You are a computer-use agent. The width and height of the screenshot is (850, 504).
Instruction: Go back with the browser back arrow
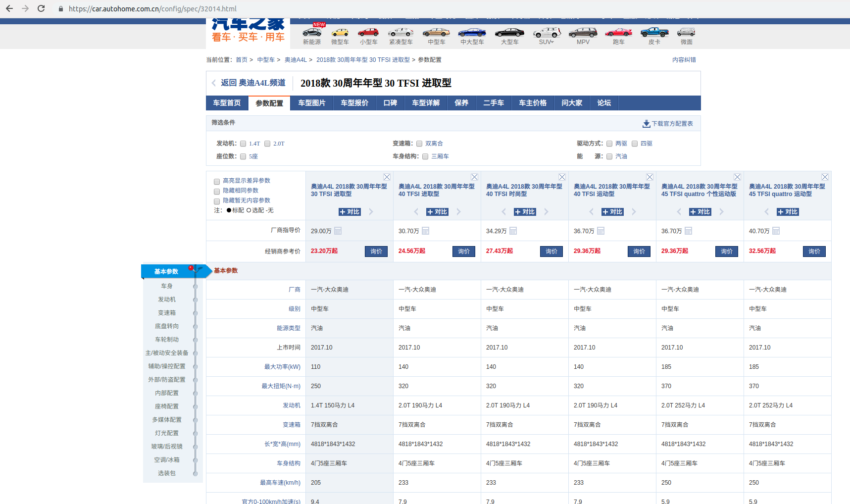click(x=9, y=8)
